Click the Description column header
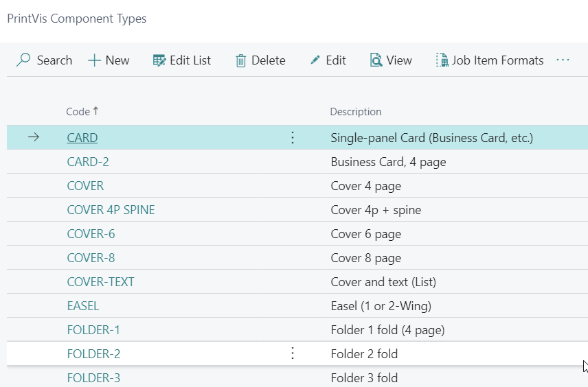This screenshot has height=387, width=588. (x=356, y=112)
